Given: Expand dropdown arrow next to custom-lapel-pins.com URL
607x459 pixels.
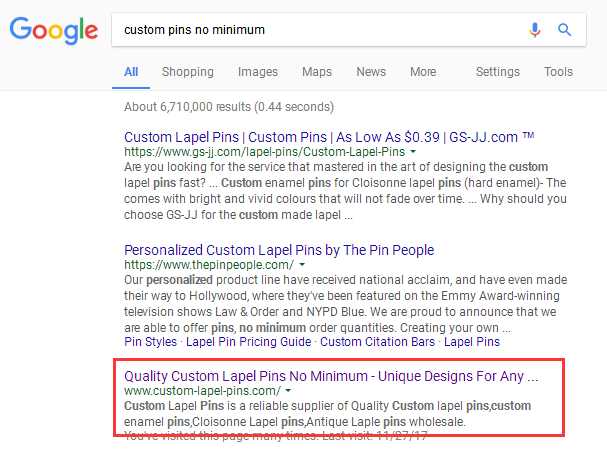Looking at the screenshot, I should click(288, 391).
